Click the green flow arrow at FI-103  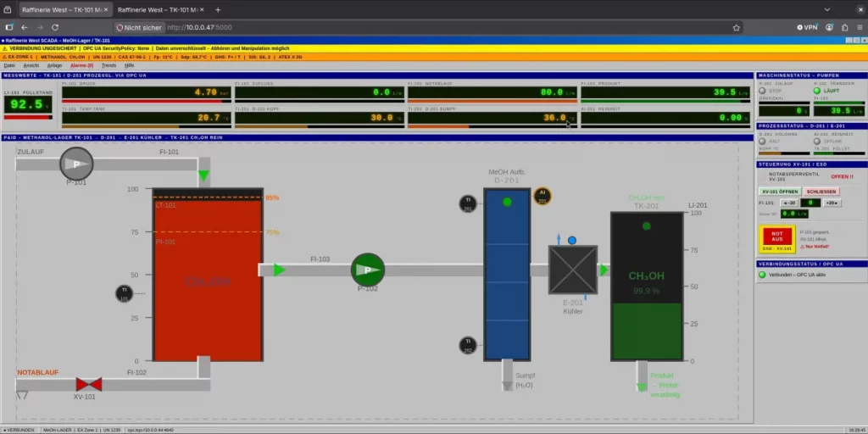279,270
